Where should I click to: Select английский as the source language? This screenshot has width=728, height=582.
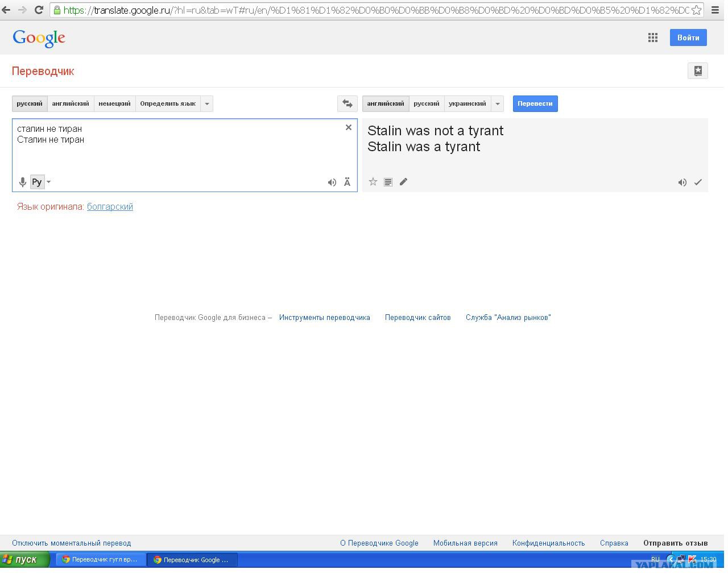(x=71, y=103)
